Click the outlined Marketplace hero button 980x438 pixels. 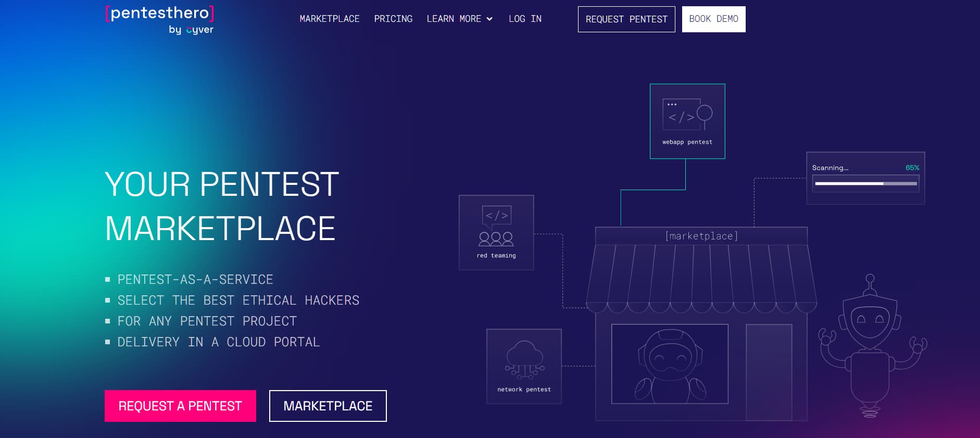point(328,406)
